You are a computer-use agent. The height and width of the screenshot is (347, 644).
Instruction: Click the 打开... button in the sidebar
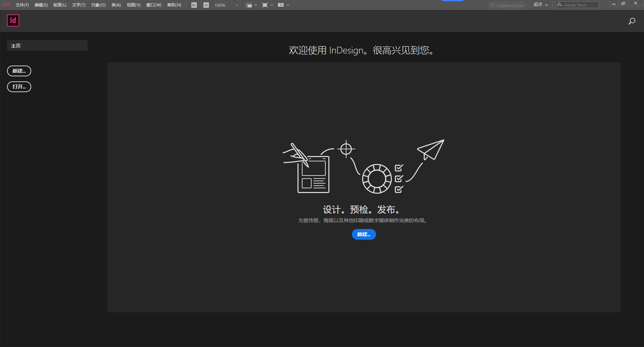(19, 86)
